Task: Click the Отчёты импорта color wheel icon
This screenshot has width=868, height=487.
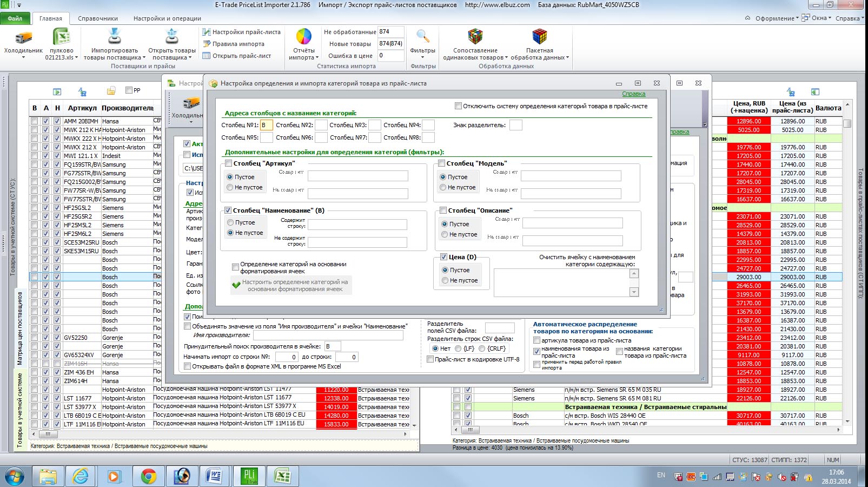Action: [x=304, y=37]
